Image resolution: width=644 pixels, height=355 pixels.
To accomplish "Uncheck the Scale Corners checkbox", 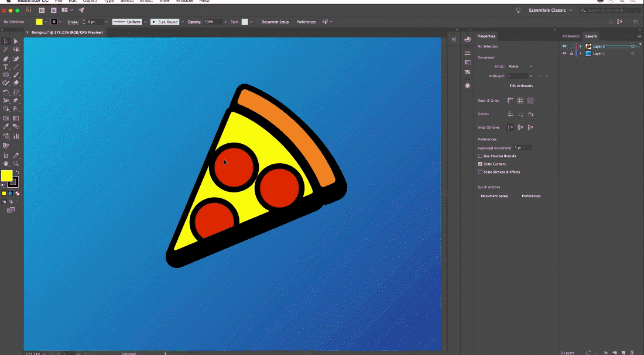I will pyautogui.click(x=480, y=164).
